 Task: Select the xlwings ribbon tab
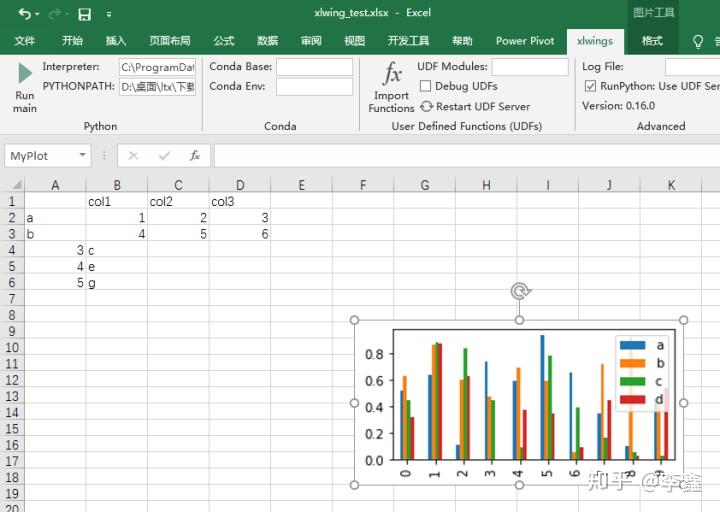coord(595,41)
